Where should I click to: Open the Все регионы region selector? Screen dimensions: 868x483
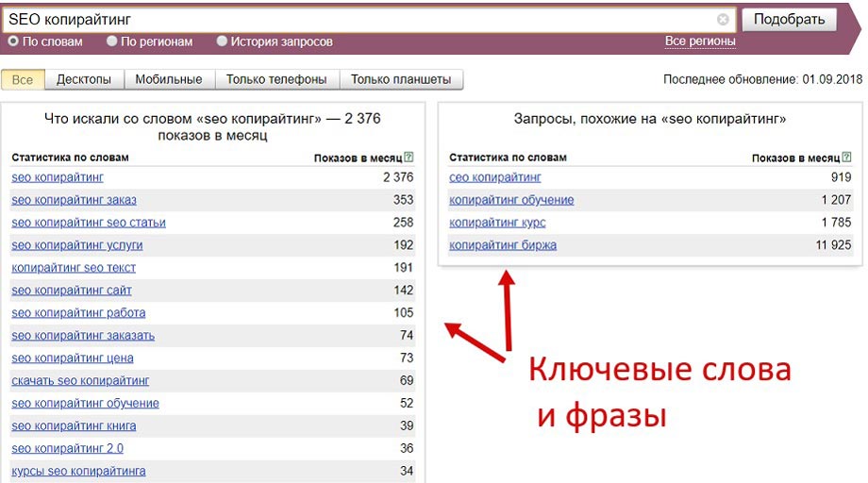coord(700,41)
